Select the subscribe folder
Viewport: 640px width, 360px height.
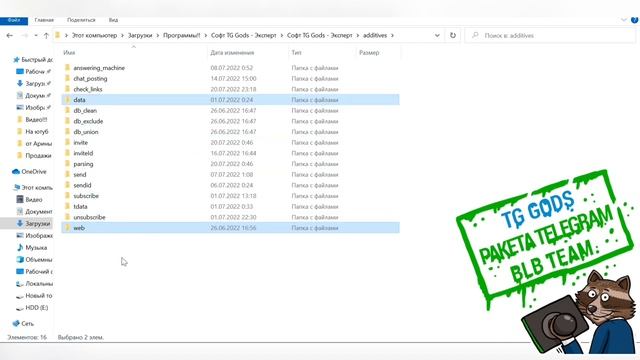86,196
